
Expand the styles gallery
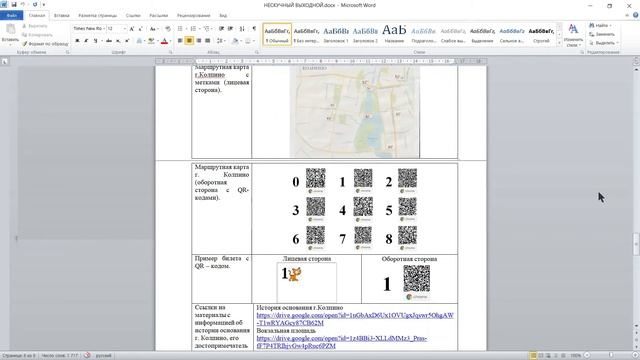coord(559,42)
